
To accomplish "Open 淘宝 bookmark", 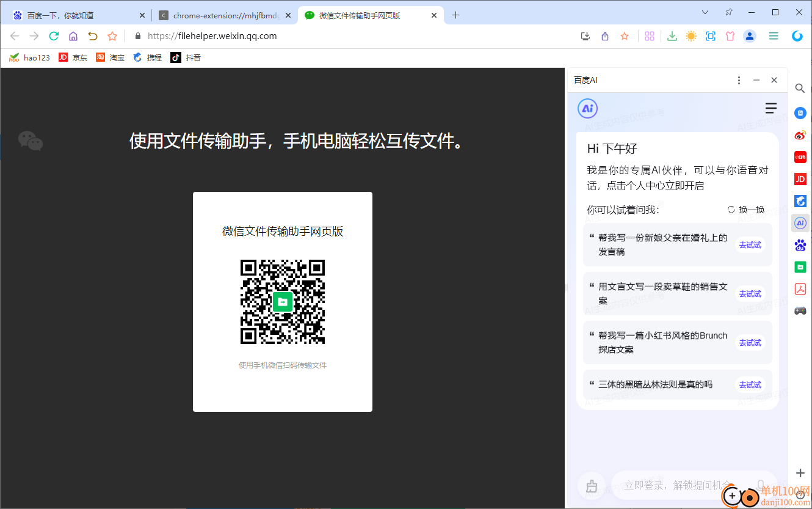I will (x=110, y=57).
